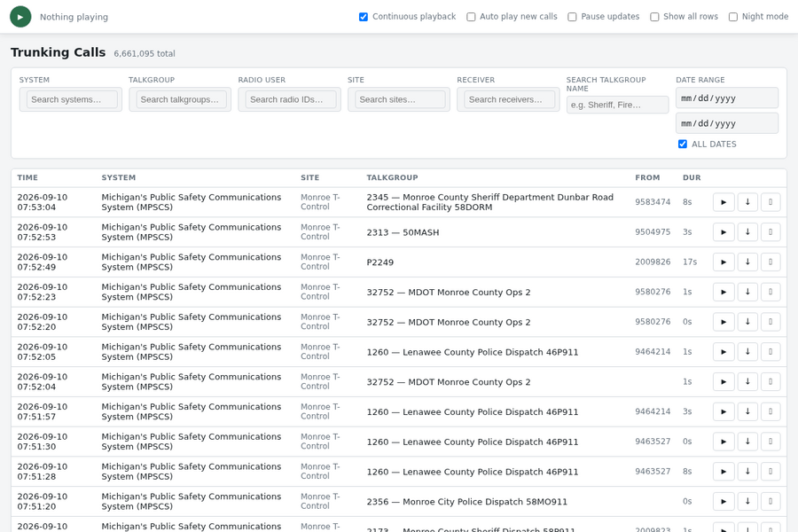798x532 pixels.
Task: Click the 6,661,095 total count
Action: pyautogui.click(x=145, y=53)
